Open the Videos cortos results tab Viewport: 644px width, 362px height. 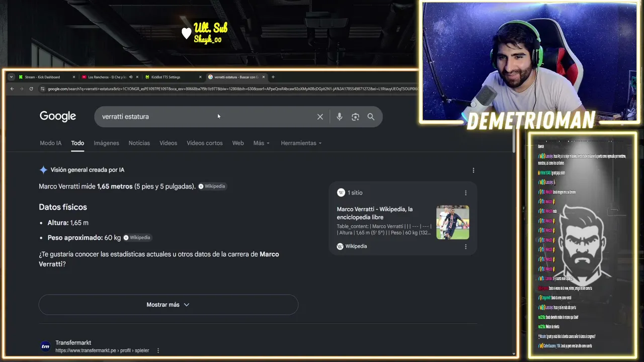click(205, 143)
